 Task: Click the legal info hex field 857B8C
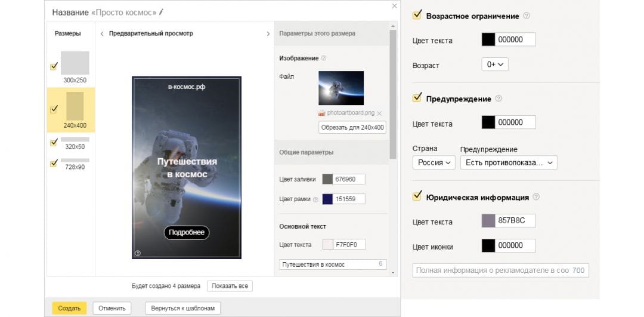pyautogui.click(x=515, y=221)
